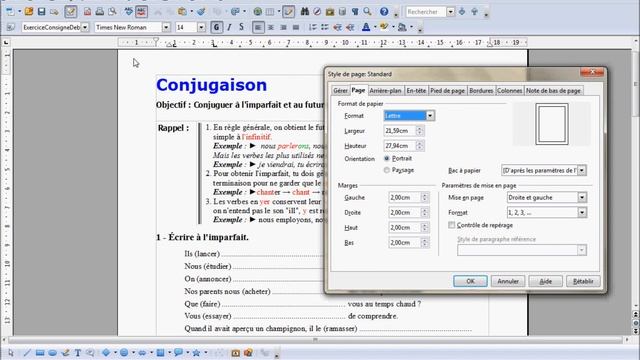This screenshot has width=640, height=360.
Task: Select the Callouts speech bubble tool
Action: [178, 353]
